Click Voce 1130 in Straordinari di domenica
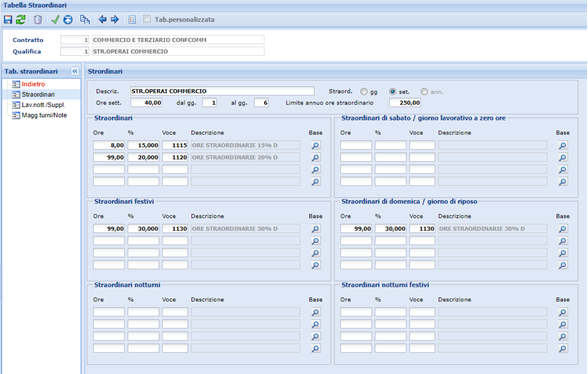The height and width of the screenshot is (374, 588). click(422, 228)
